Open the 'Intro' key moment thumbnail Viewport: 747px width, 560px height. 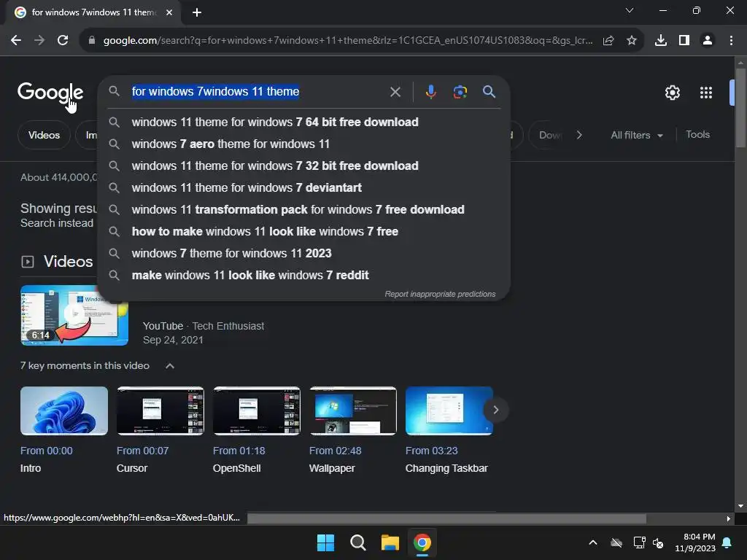point(64,411)
